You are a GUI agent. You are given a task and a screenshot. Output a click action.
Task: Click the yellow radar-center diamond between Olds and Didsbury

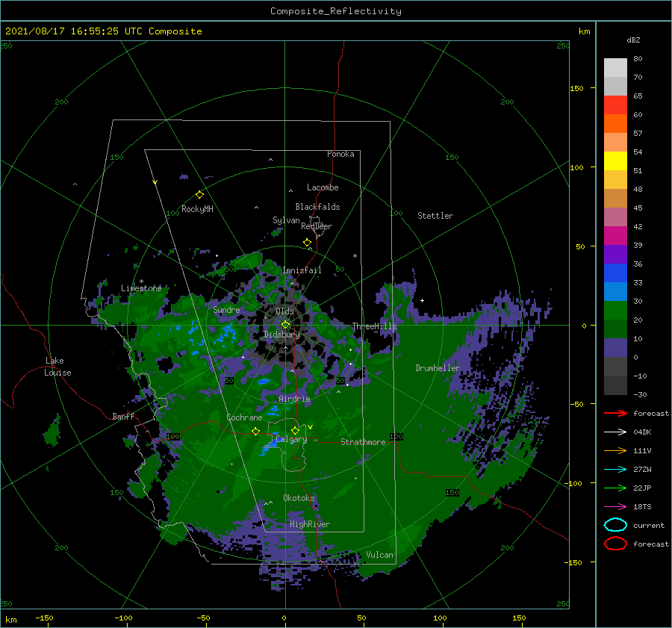pos(285,325)
